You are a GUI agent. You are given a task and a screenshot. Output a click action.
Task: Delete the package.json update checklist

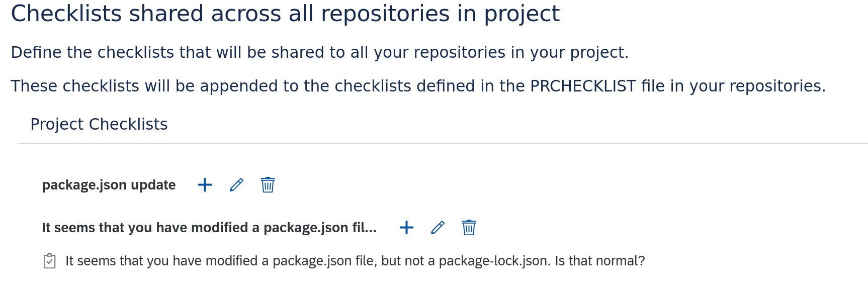point(268,185)
